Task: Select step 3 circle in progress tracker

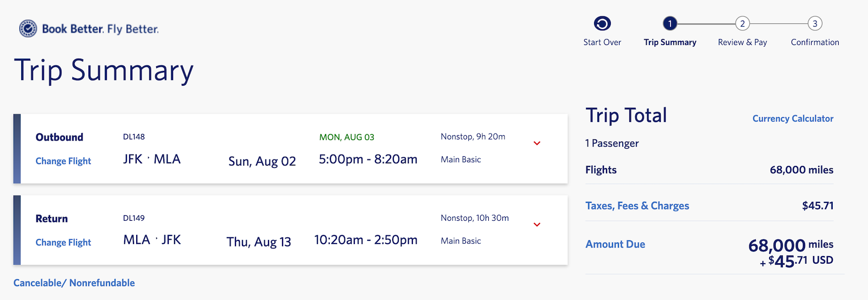Action: coord(815,23)
